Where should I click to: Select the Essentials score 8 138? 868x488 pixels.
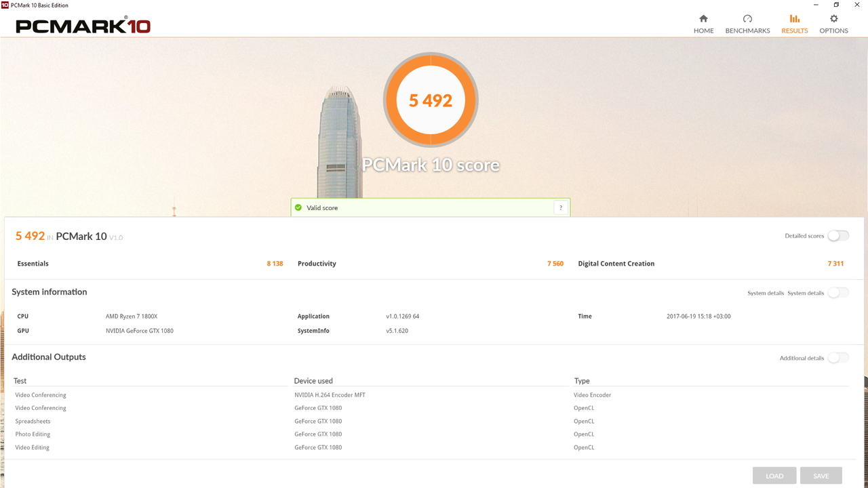[275, 264]
